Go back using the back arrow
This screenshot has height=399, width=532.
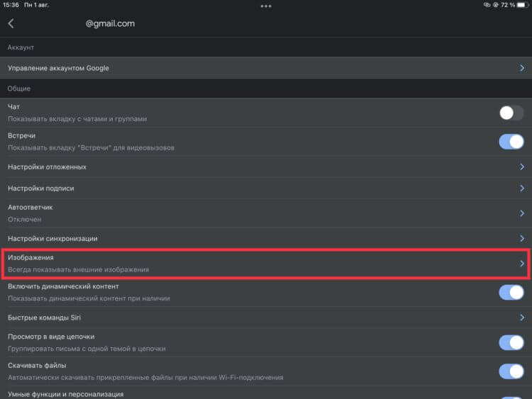11,23
